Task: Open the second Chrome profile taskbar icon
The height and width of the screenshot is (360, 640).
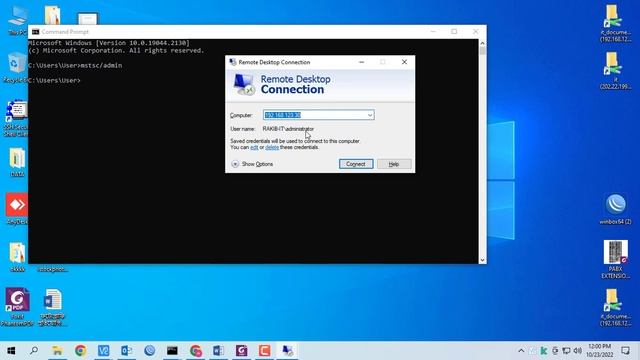Action: 196,351
